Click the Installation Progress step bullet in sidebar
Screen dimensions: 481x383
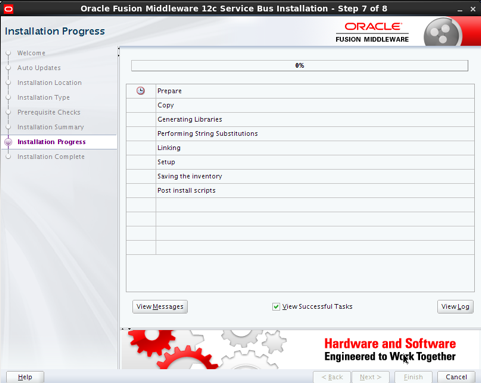point(8,142)
